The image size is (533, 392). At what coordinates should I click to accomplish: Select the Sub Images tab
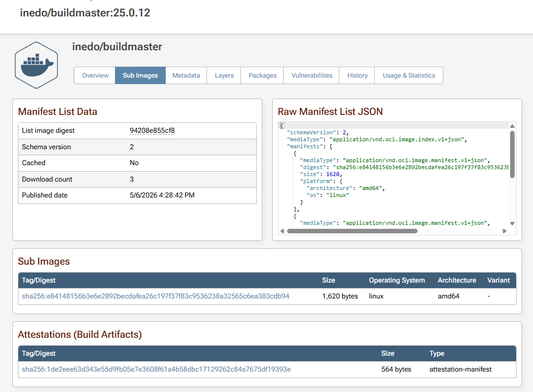[x=140, y=76]
